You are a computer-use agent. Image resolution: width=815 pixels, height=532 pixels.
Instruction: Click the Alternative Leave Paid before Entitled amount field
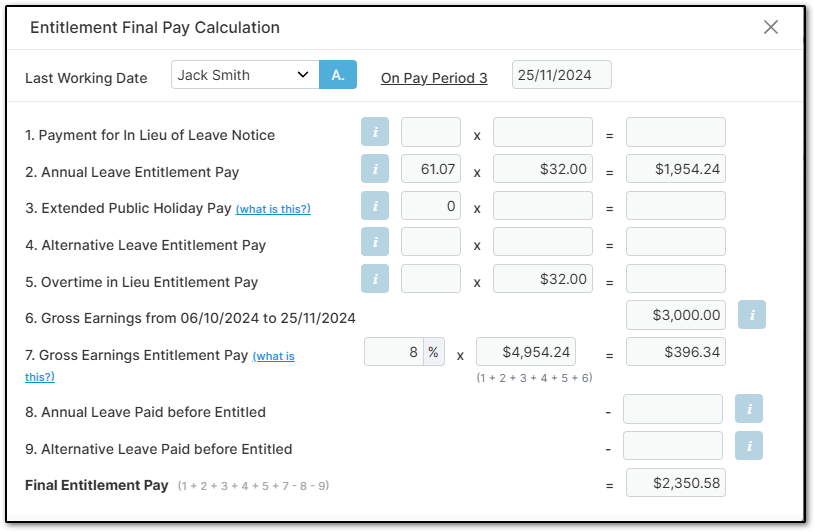673,446
